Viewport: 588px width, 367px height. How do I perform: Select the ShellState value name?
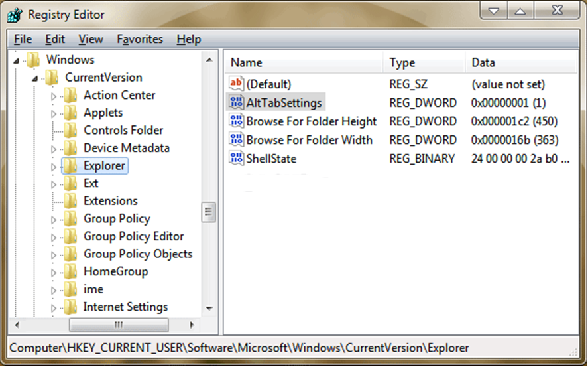tap(271, 159)
